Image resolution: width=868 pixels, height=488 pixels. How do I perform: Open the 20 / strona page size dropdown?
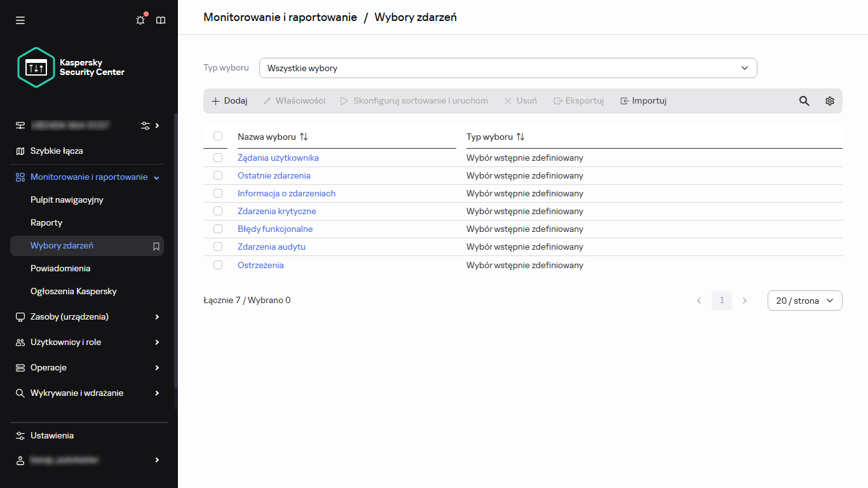(804, 300)
